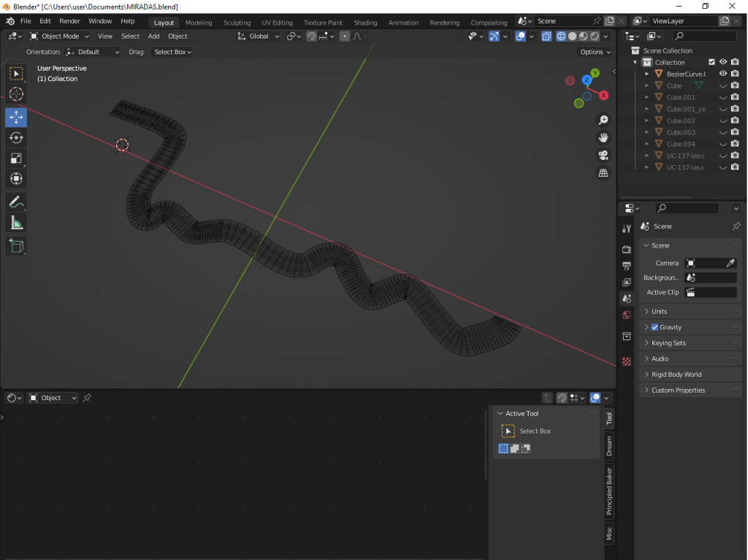748x560 pixels.
Task: Open the Render menu
Action: click(x=69, y=21)
